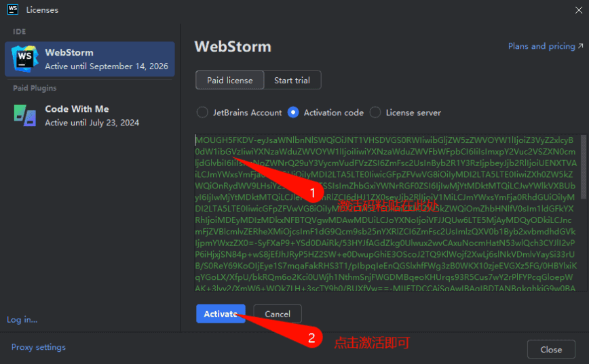The width and height of the screenshot is (589, 364).
Task: Open the Plans and pricing link
Action: coord(541,46)
